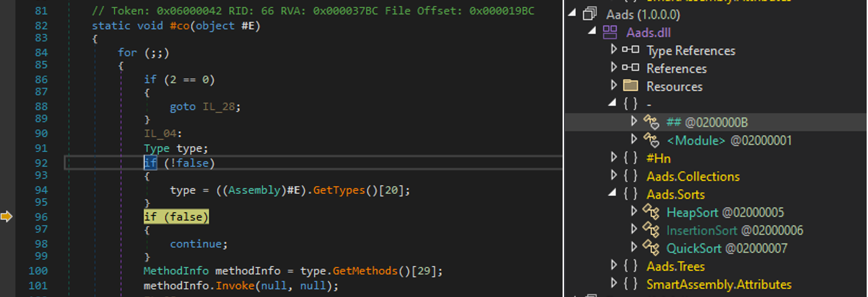This screenshot has height=297, width=868.
Task: Expand the Aads.Trees namespace
Action: pyautogui.click(x=613, y=266)
